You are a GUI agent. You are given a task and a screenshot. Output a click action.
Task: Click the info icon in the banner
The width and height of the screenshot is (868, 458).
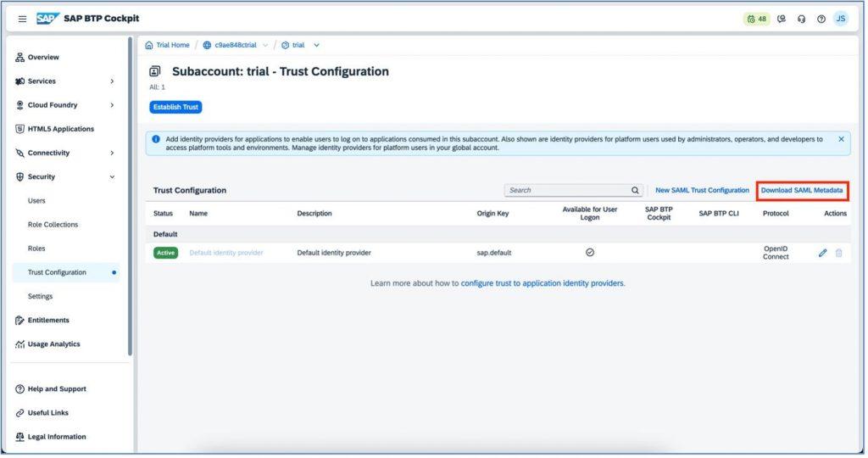157,140
